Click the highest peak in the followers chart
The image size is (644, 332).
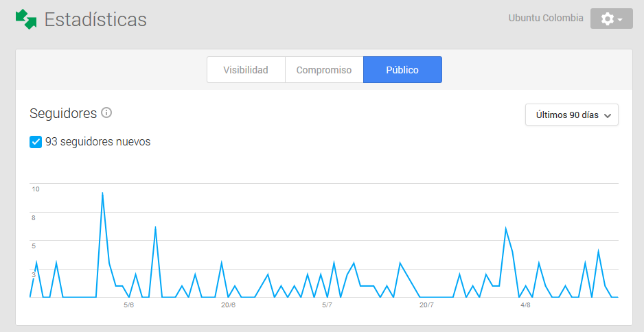(102, 193)
